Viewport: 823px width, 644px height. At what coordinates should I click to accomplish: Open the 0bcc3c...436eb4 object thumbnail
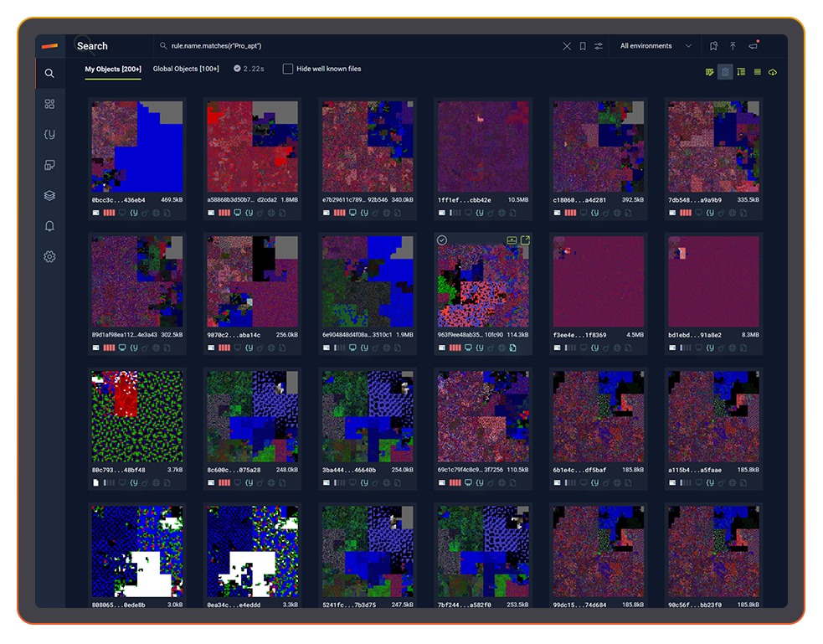[x=136, y=147]
